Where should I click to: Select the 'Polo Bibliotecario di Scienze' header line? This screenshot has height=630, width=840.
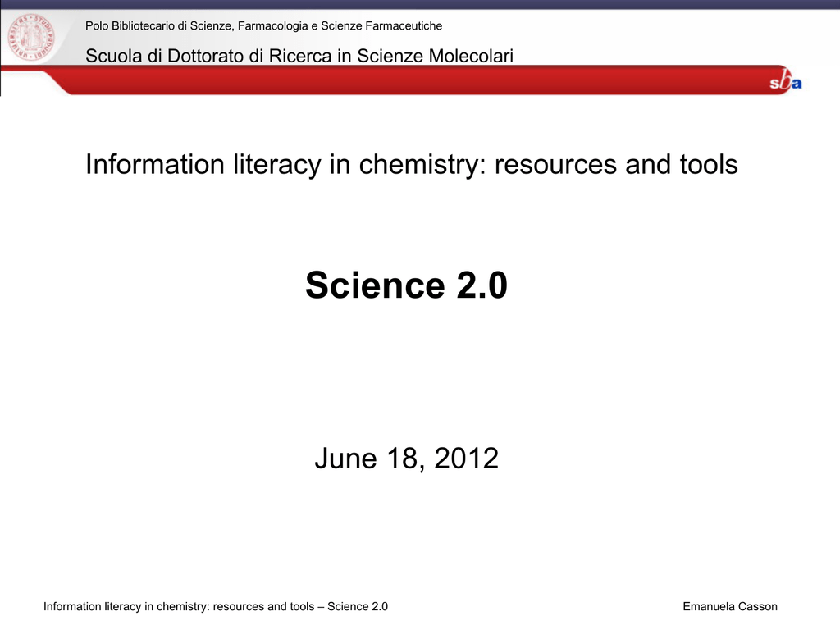(x=263, y=25)
